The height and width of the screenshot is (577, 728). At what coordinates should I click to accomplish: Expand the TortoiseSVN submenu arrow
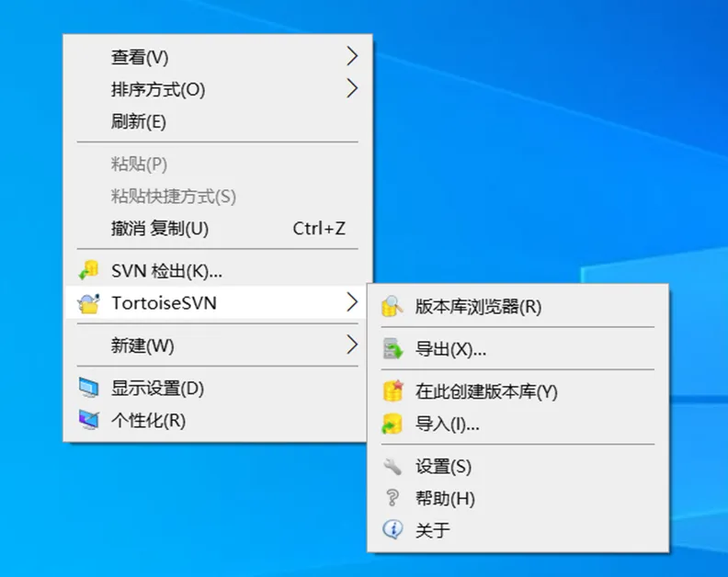(x=352, y=302)
